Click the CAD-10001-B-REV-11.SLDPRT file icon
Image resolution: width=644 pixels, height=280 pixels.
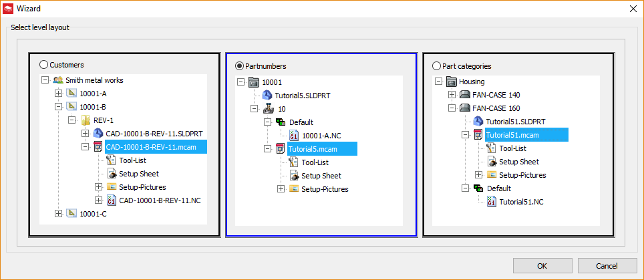98,134
